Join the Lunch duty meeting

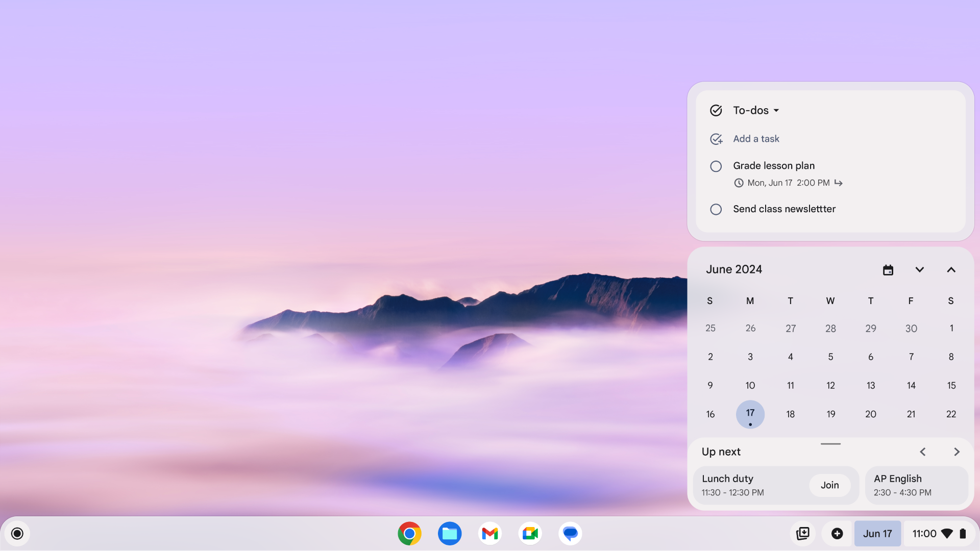pos(829,485)
